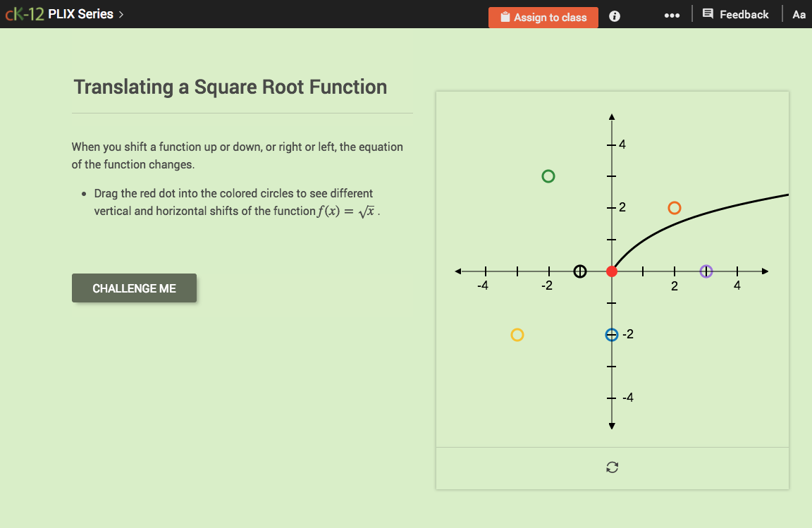Click the Assign to class button
The width and height of the screenshot is (812, 528).
[543, 17]
